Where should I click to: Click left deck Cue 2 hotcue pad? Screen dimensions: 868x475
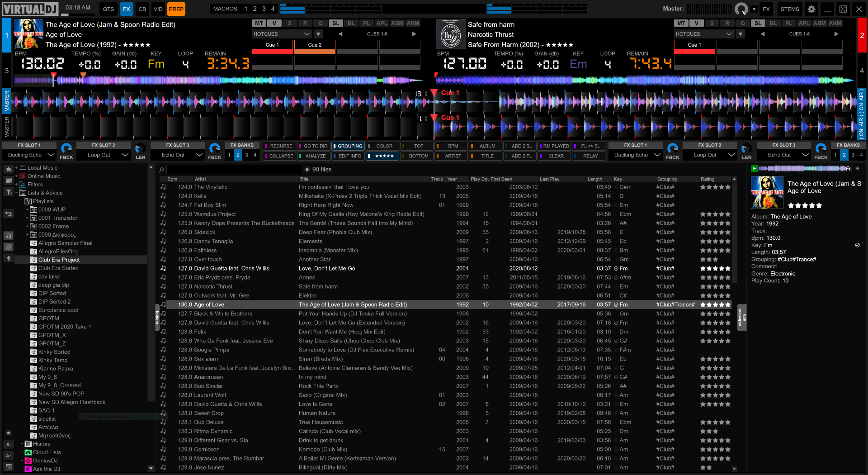coord(315,47)
